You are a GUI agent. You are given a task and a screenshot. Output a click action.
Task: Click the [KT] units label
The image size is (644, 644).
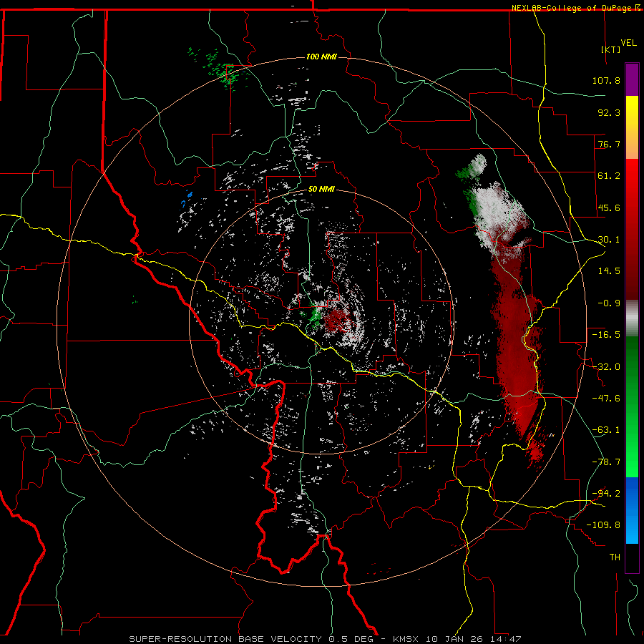coord(610,49)
